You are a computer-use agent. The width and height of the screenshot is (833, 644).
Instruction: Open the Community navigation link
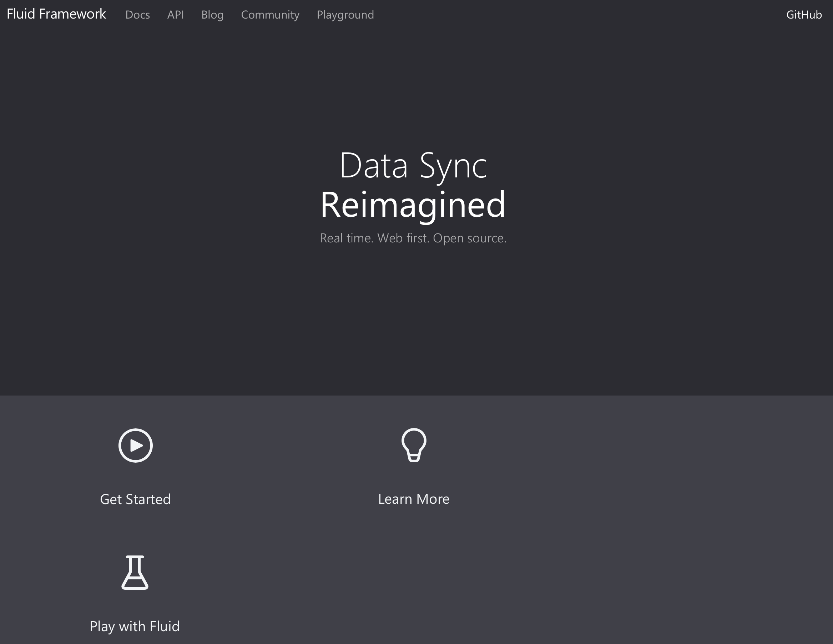pyautogui.click(x=270, y=15)
